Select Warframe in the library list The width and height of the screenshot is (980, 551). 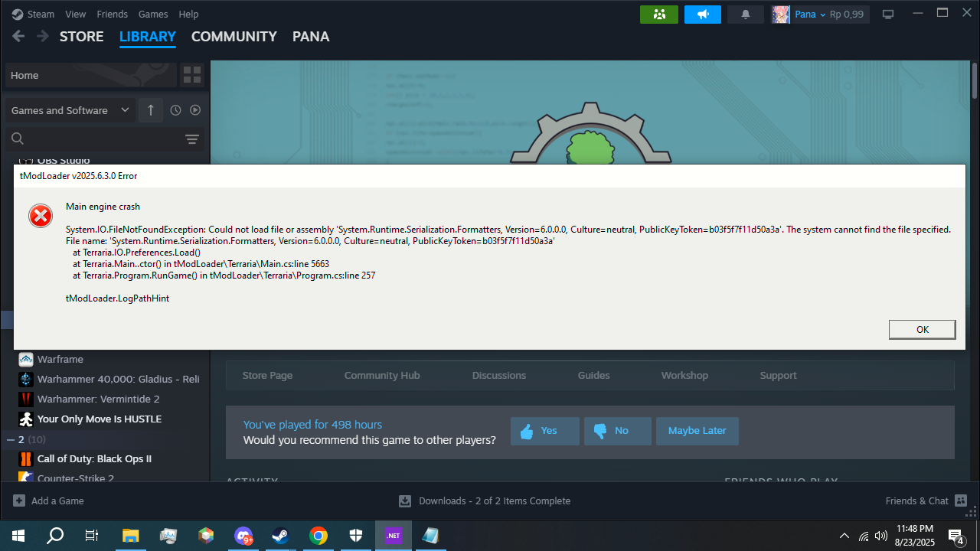pyautogui.click(x=60, y=359)
